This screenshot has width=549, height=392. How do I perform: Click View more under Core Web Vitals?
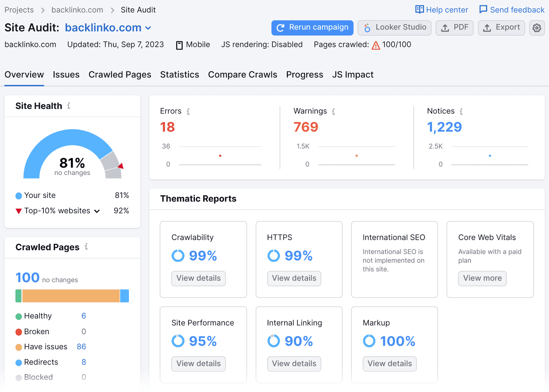coord(482,278)
